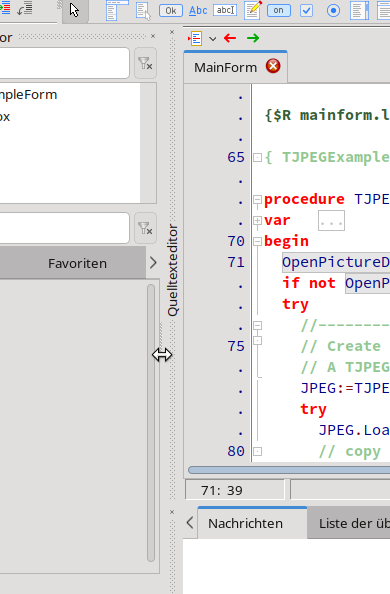
Task: Open the Favoriten tab
Action: tap(77, 263)
